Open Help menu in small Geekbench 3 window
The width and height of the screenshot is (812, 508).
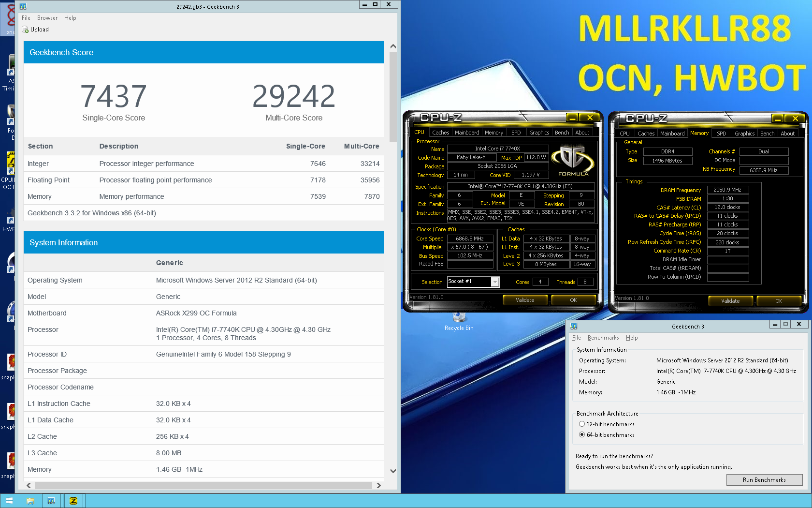click(632, 338)
